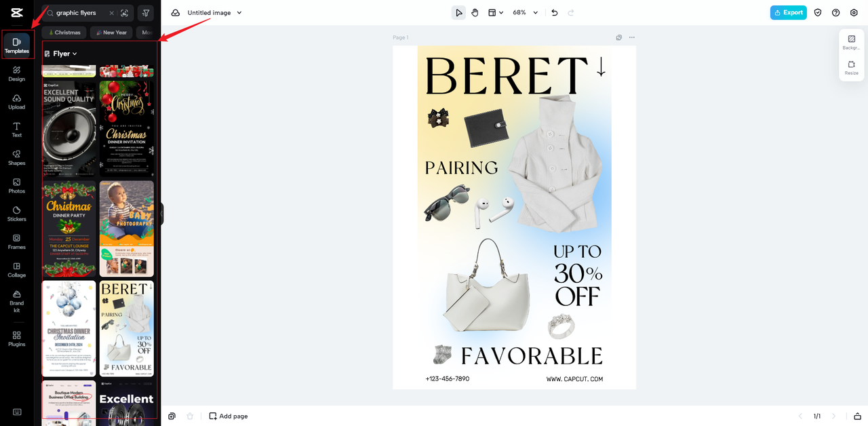Open the Photos panel
868x426 pixels.
[x=17, y=186]
